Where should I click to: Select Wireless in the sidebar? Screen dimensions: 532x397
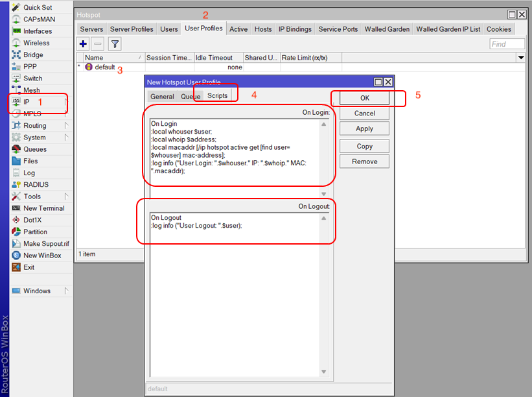pos(36,43)
